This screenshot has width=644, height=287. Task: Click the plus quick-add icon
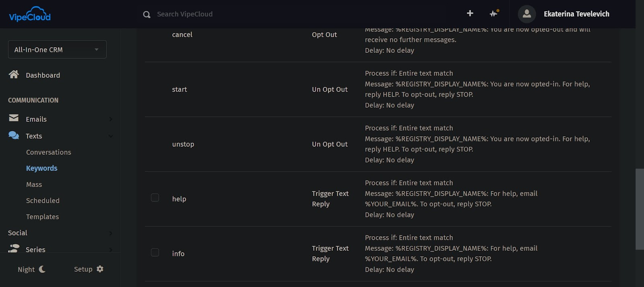click(470, 13)
